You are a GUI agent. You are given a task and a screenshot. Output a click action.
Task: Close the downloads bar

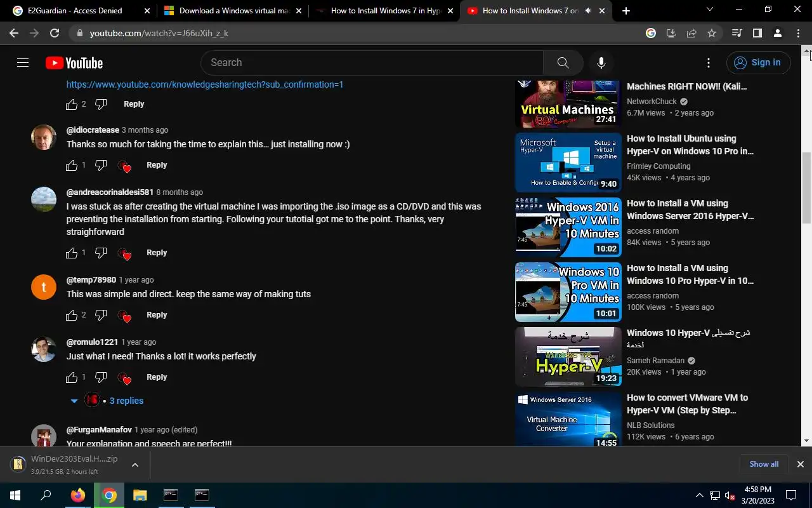pyautogui.click(x=800, y=464)
